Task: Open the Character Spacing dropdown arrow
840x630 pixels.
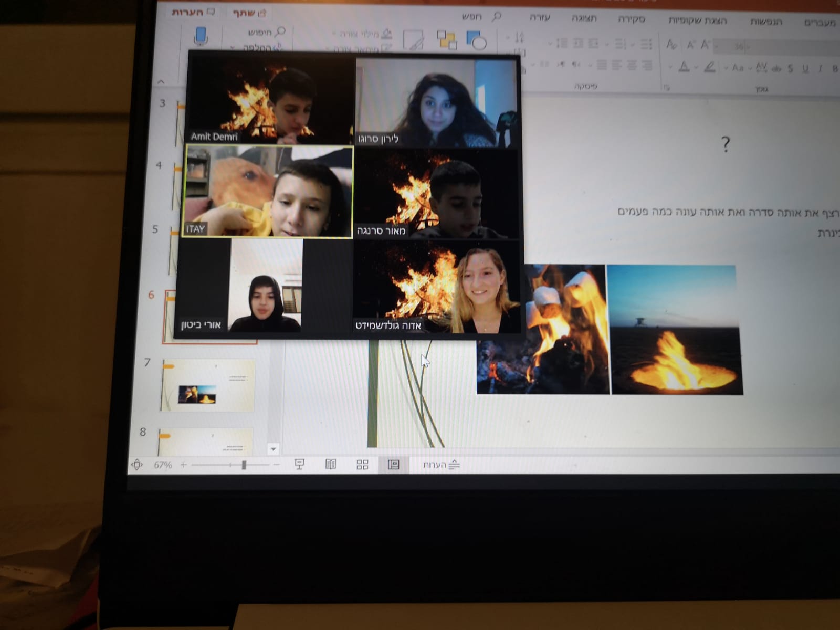Action: coord(750,68)
